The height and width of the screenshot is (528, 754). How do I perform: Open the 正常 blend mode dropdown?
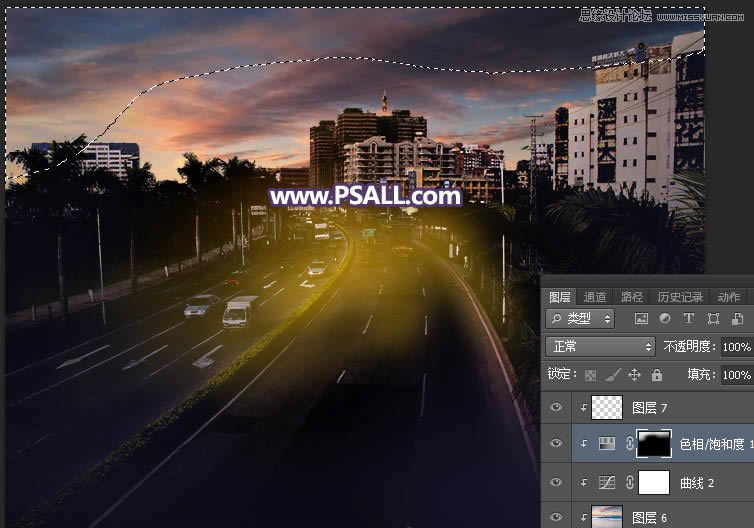tap(600, 347)
